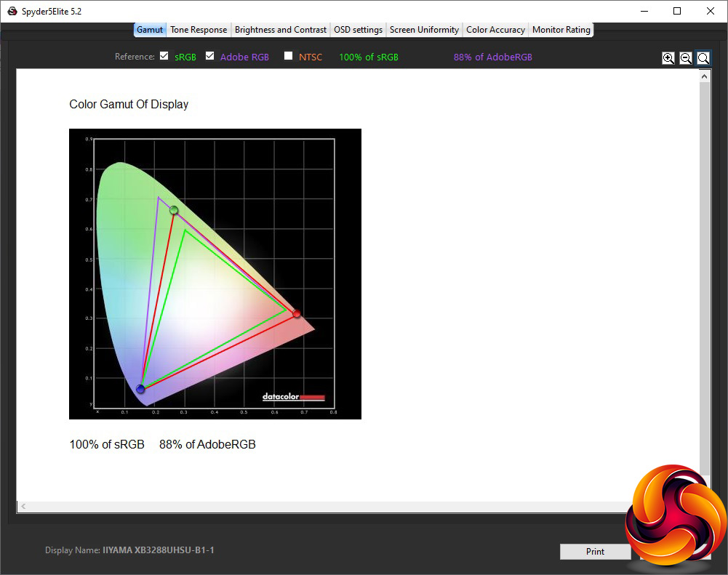Go to the OSD settings tab
The height and width of the screenshot is (575, 728).
(x=358, y=30)
